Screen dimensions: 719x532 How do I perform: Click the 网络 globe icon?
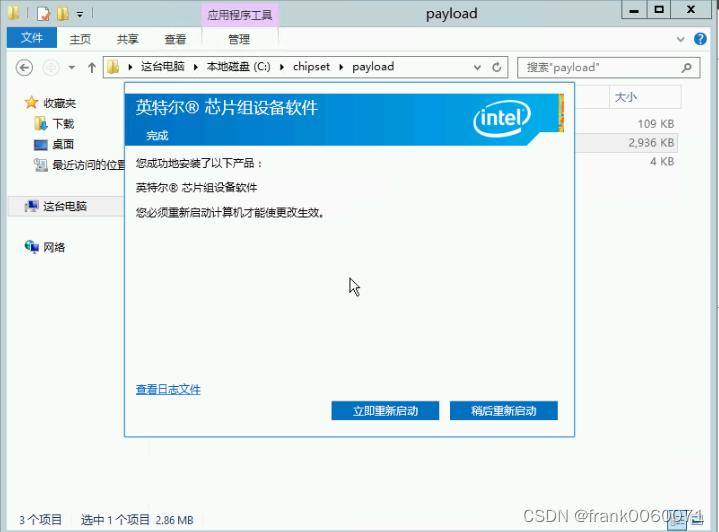tap(32, 247)
